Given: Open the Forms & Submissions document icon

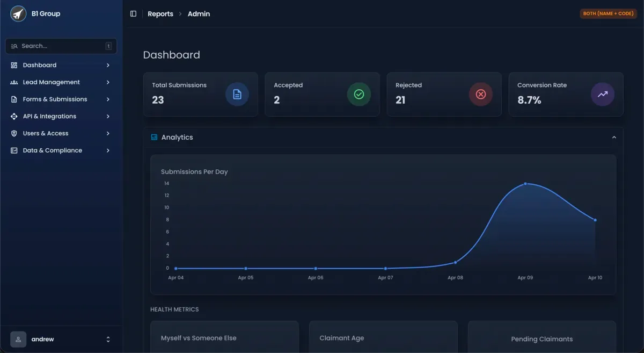Looking at the screenshot, I should (14, 99).
